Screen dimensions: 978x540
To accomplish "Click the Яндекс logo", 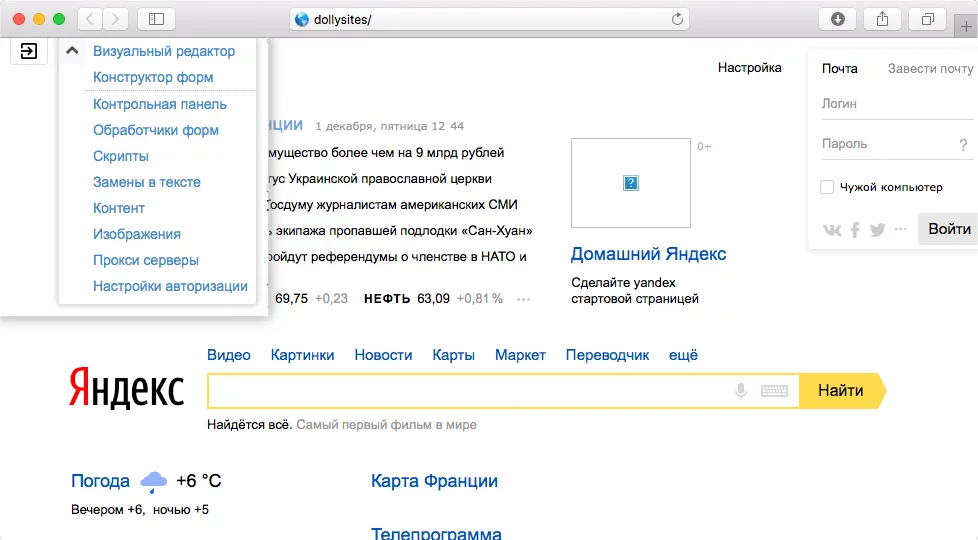I will coord(127,388).
